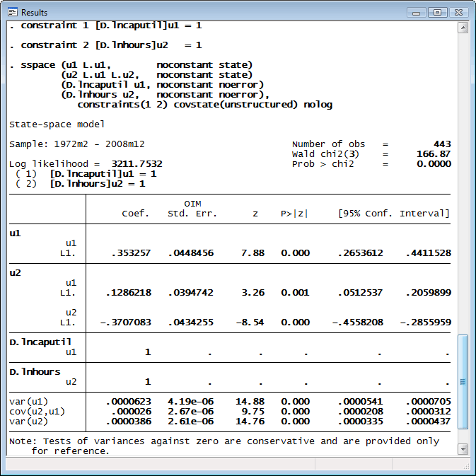Screen dimensions: 476x476
Task: Click the var(u2) row label
Action: 28,422
